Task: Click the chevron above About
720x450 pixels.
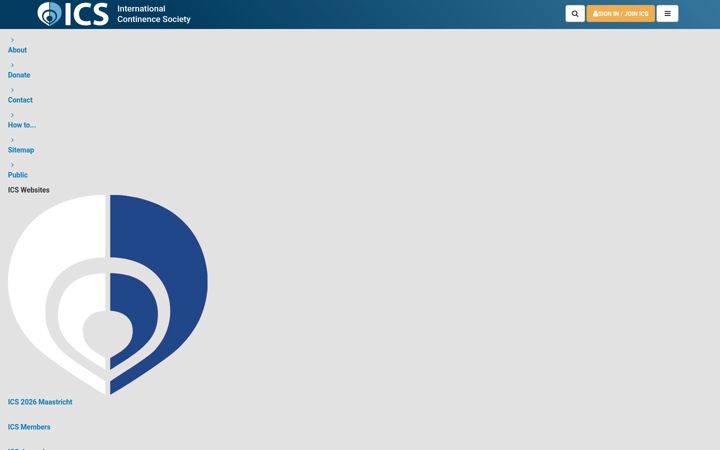Action: click(12, 40)
